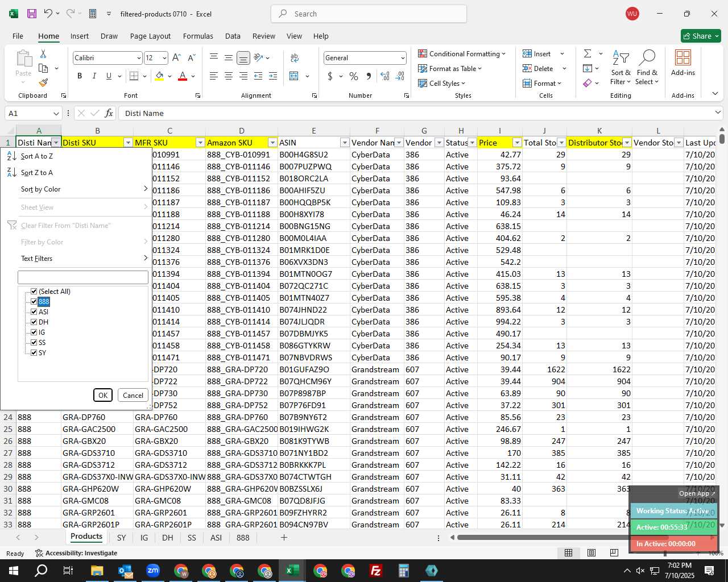This screenshot has width=728, height=582.
Task: Open the Name Box dropdown arrow
Action: [x=56, y=113]
